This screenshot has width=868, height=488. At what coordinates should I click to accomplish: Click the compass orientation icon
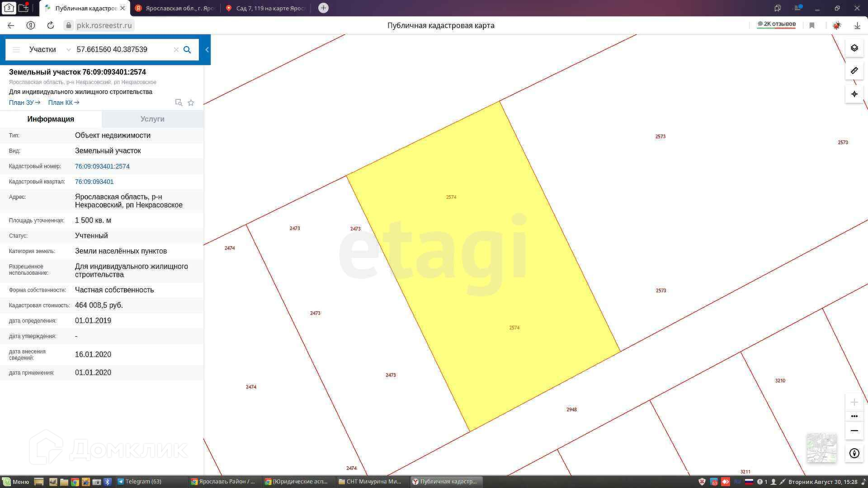coord(854,453)
